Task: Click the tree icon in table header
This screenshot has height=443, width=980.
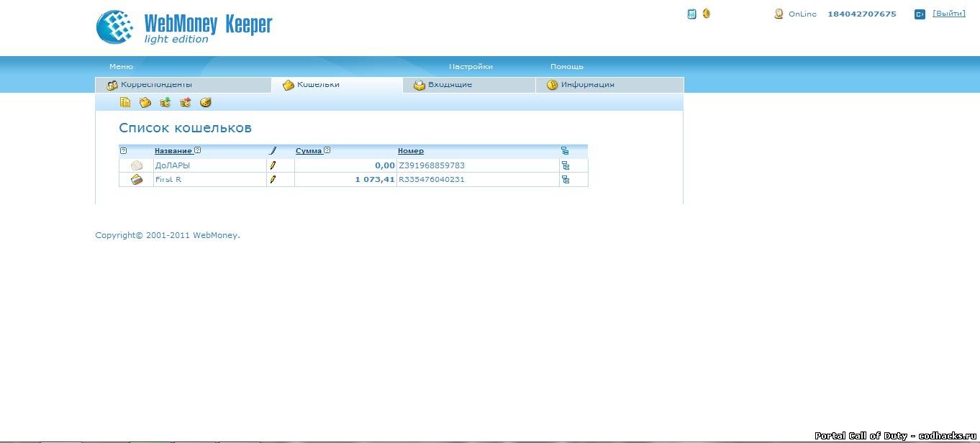Action: [x=565, y=150]
